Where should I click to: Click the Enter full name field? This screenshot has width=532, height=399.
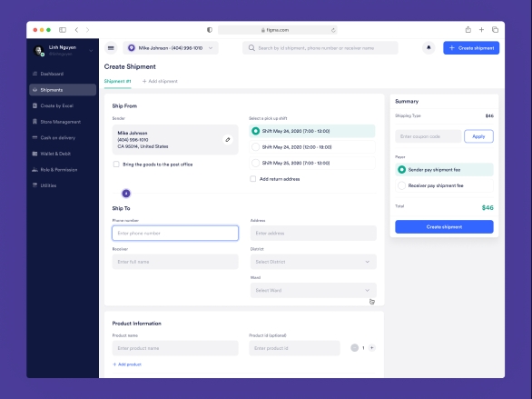[175, 262]
